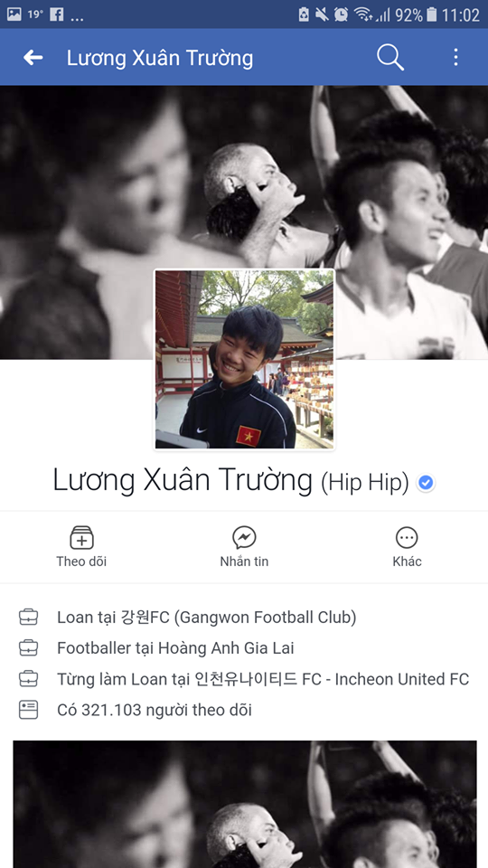
Task: Open the profile picture photo
Action: (x=244, y=359)
